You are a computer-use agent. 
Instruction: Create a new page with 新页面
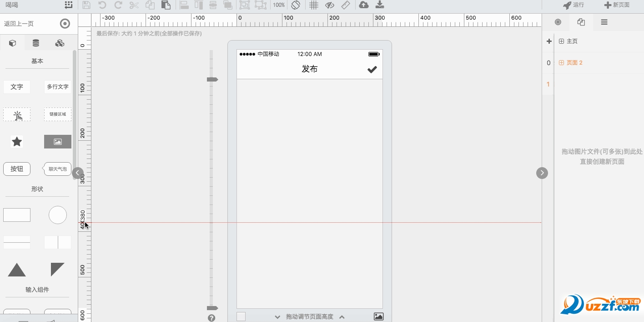click(617, 5)
